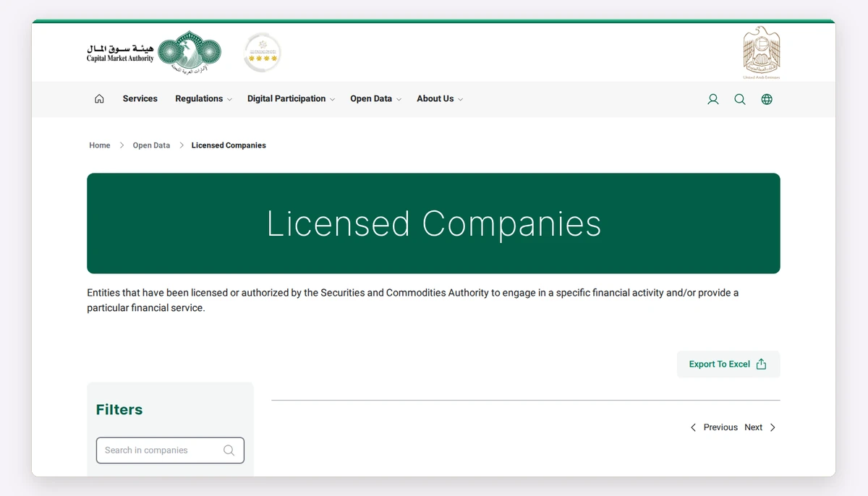Focus the Search in companies field
868x496 pixels.
[x=170, y=450]
